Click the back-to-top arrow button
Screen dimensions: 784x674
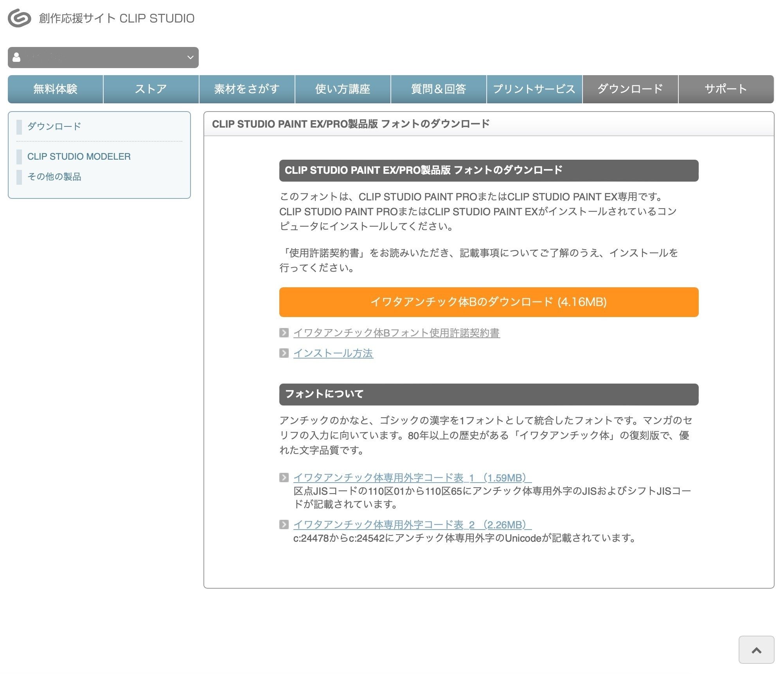(756, 650)
